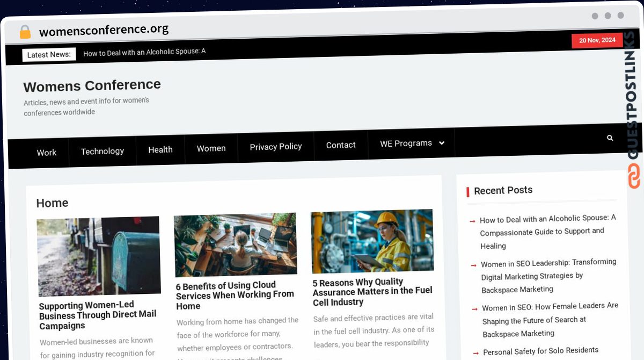Screen dimensions: 644x360
Task: Open recent post Women in SEO: How Female Leaders
Action: [x=550, y=320]
